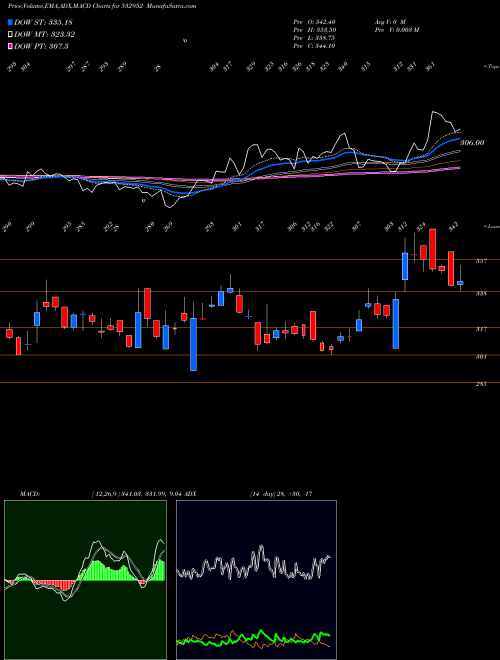Viewport: 500px width, 660px height.
Task: Click the tallest red candle near 342
Action: 432,249
